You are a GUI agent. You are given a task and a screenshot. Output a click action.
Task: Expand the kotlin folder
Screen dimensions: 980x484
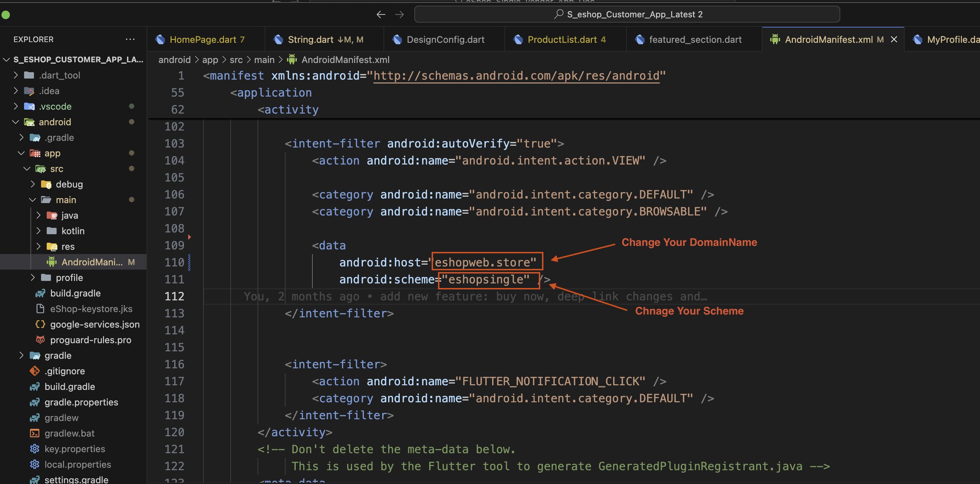pos(38,231)
